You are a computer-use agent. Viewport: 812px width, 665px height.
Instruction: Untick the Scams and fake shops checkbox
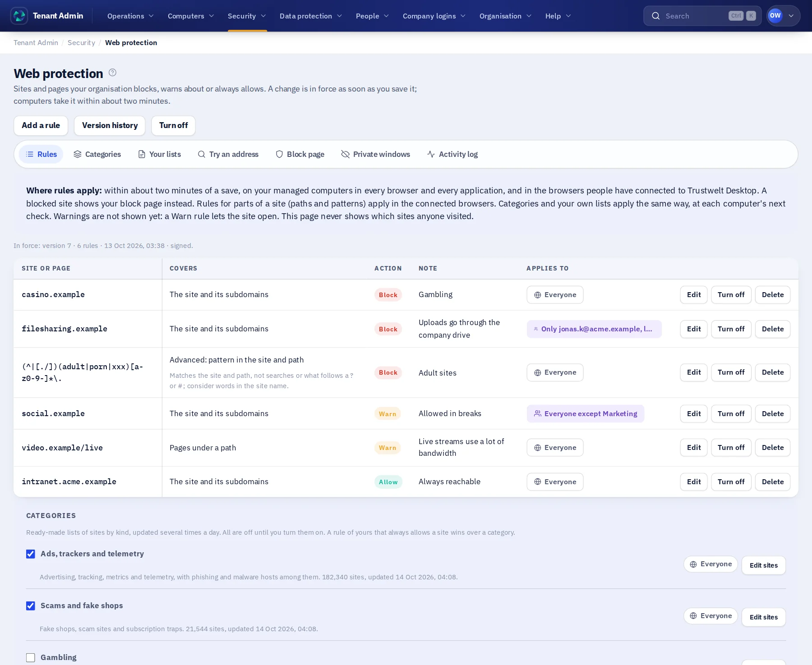click(31, 606)
